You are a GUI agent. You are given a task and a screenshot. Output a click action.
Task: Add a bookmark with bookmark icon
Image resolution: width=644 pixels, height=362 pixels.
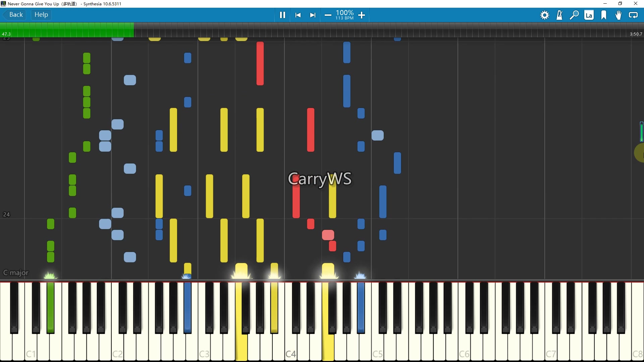(x=604, y=15)
